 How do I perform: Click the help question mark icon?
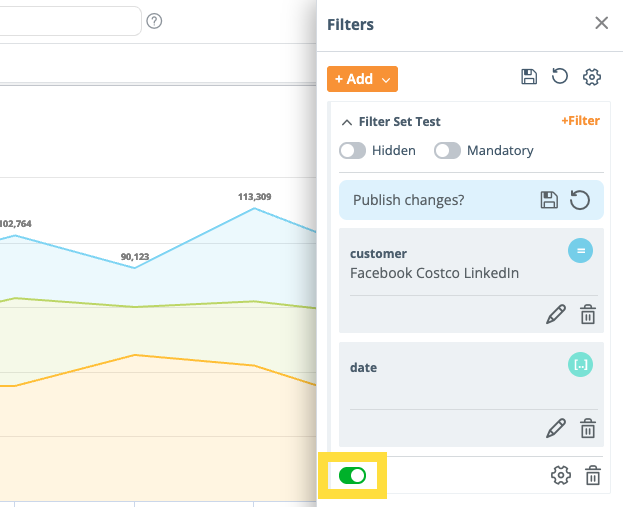coord(154,21)
